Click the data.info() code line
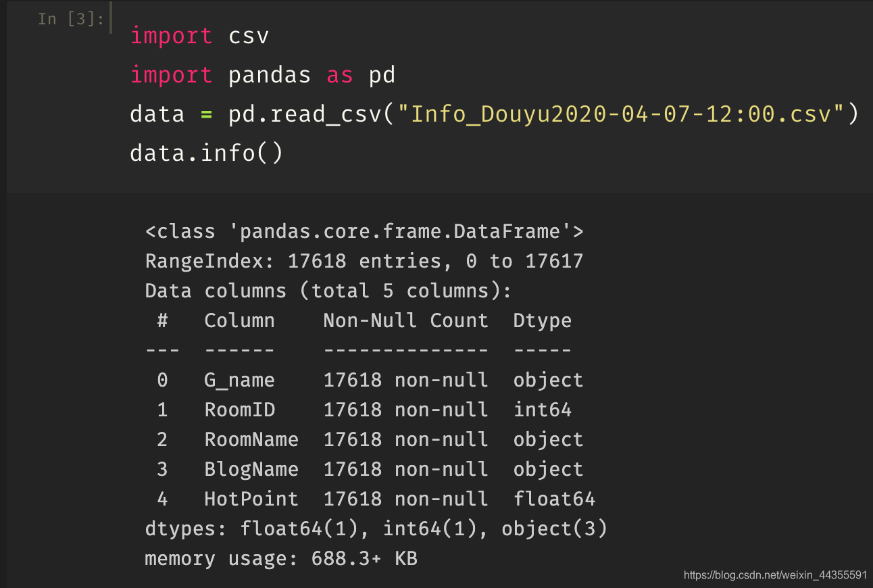Viewport: 873px width, 588px height. pyautogui.click(x=206, y=153)
